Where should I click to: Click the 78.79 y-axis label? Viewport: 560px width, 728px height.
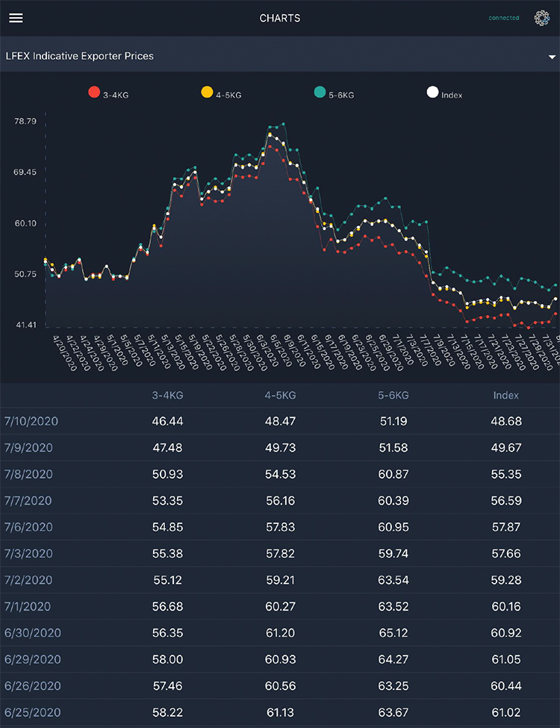(25, 122)
